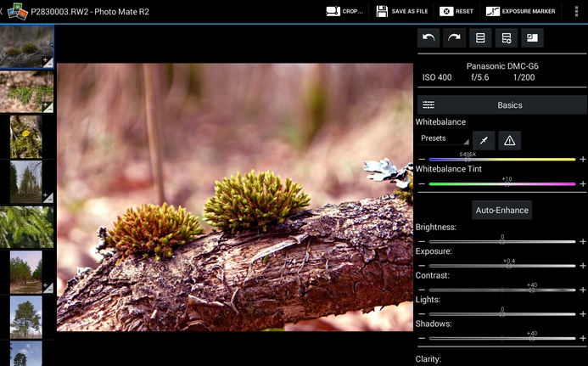Select the yellow flower thumbnail
Screen dimensions: 588x366
25,137
